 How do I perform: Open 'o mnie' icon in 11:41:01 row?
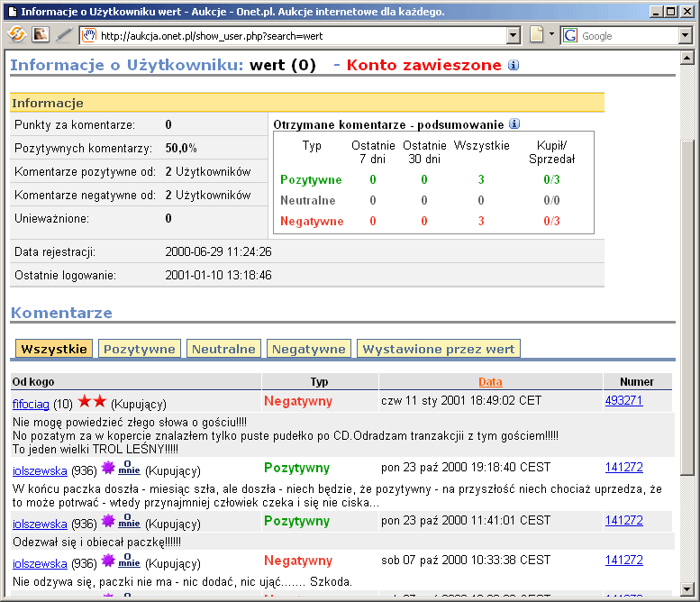pos(129,520)
